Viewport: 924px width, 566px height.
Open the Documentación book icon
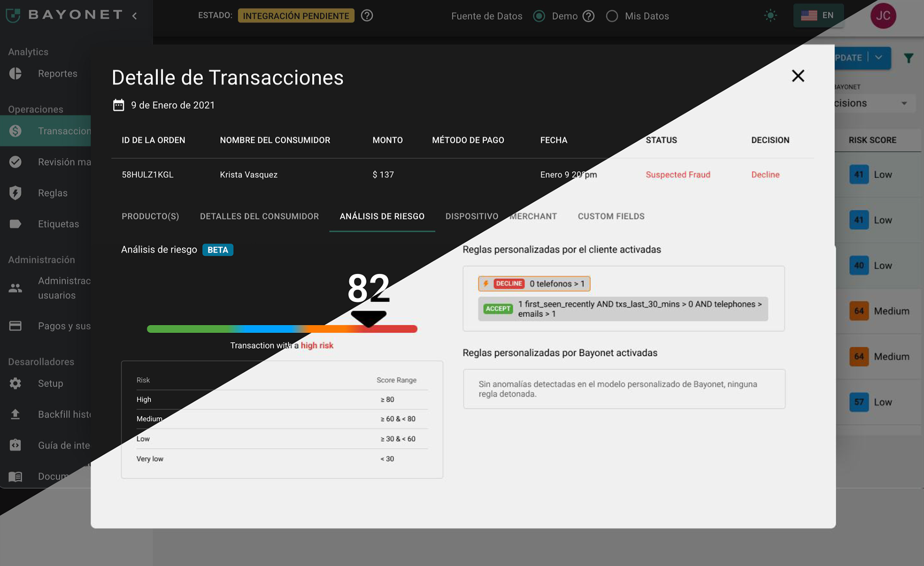pos(15,476)
